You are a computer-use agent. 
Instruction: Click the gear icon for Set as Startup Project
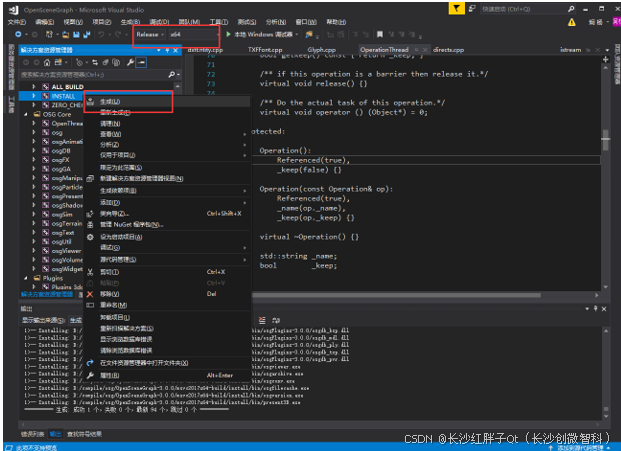tap(90, 236)
